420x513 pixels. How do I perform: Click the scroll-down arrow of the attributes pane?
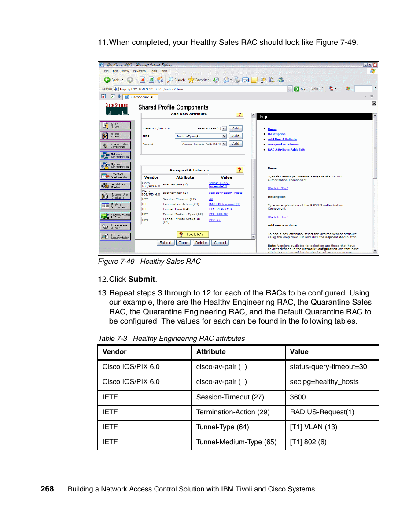click(254, 236)
